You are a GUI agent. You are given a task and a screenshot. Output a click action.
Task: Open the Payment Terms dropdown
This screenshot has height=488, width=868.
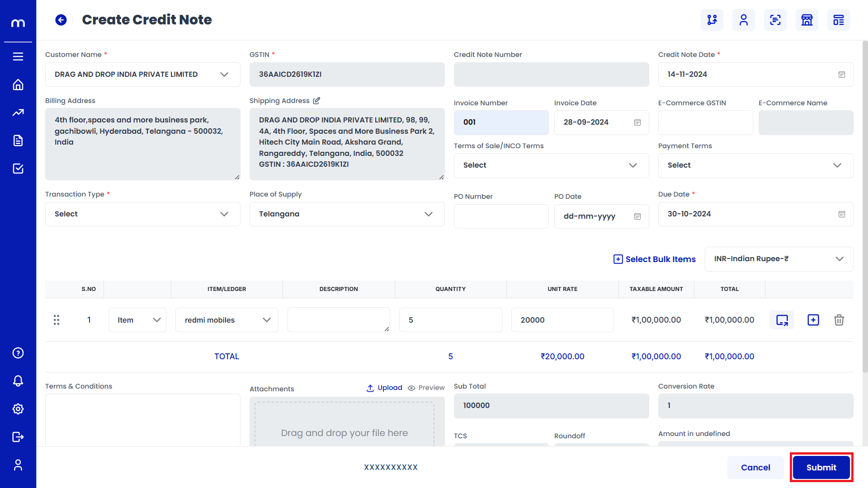click(x=755, y=165)
